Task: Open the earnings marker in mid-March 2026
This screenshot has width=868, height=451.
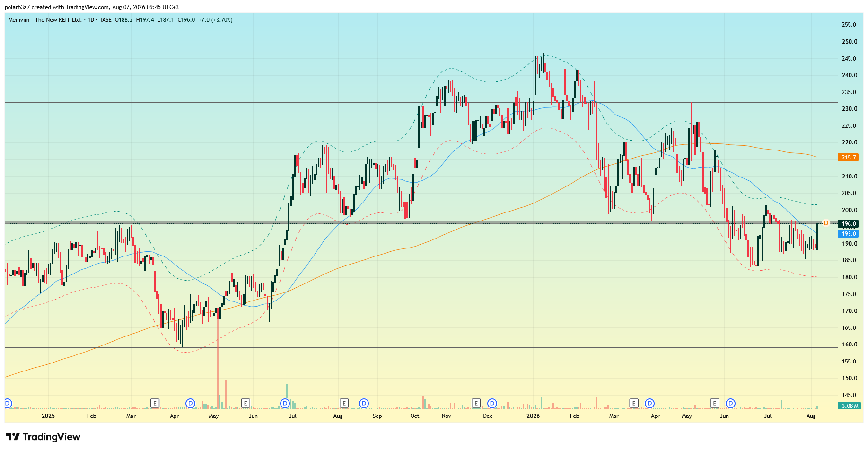Action: pos(634,403)
